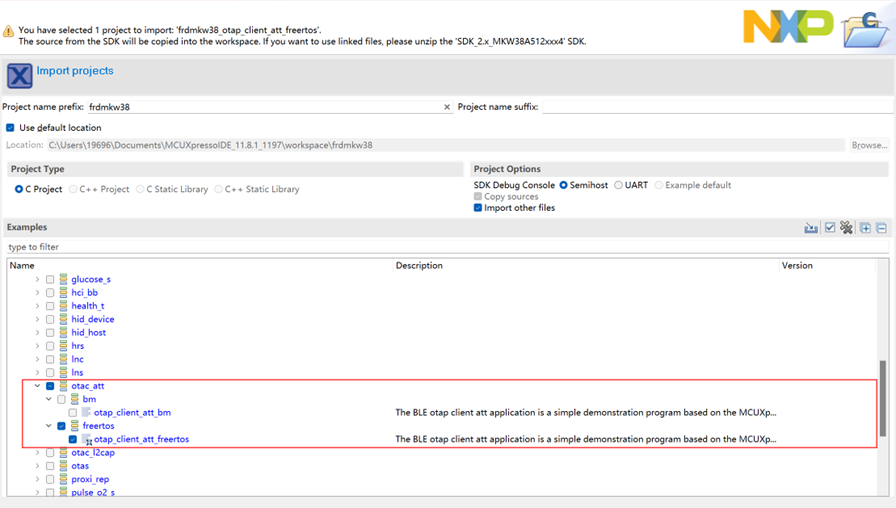Select the Semihost debug console option
896x508 pixels.
tap(563, 185)
